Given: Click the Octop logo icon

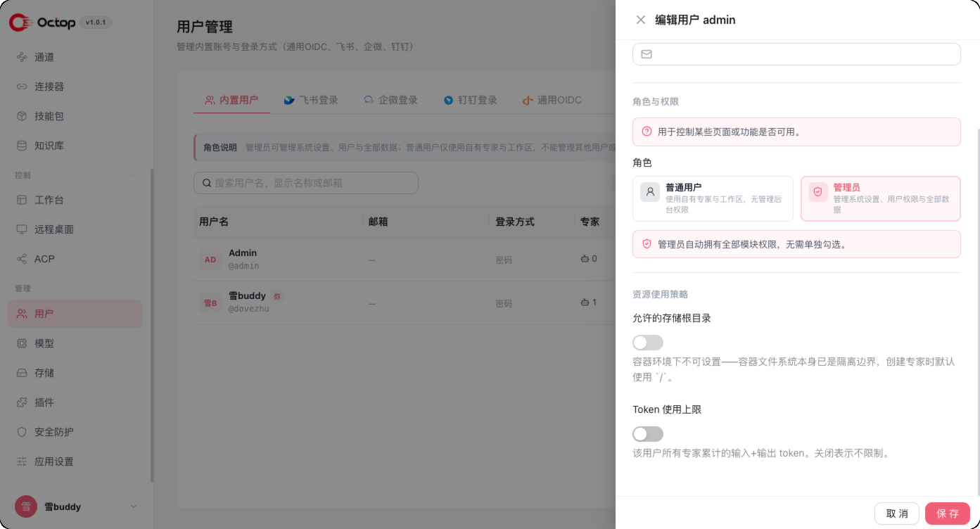Looking at the screenshot, I should pos(20,23).
